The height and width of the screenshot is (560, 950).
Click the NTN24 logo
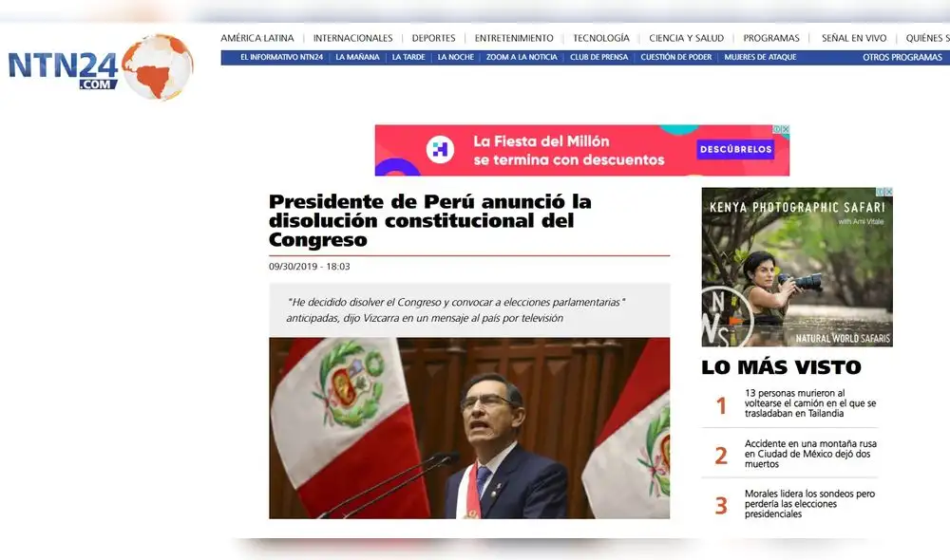coord(62,66)
